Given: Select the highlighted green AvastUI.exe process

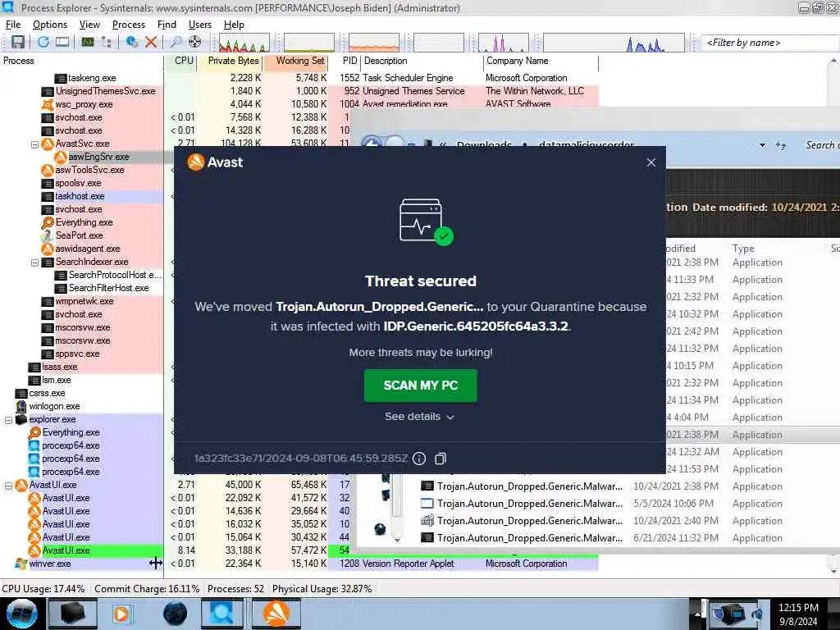Looking at the screenshot, I should [x=66, y=550].
